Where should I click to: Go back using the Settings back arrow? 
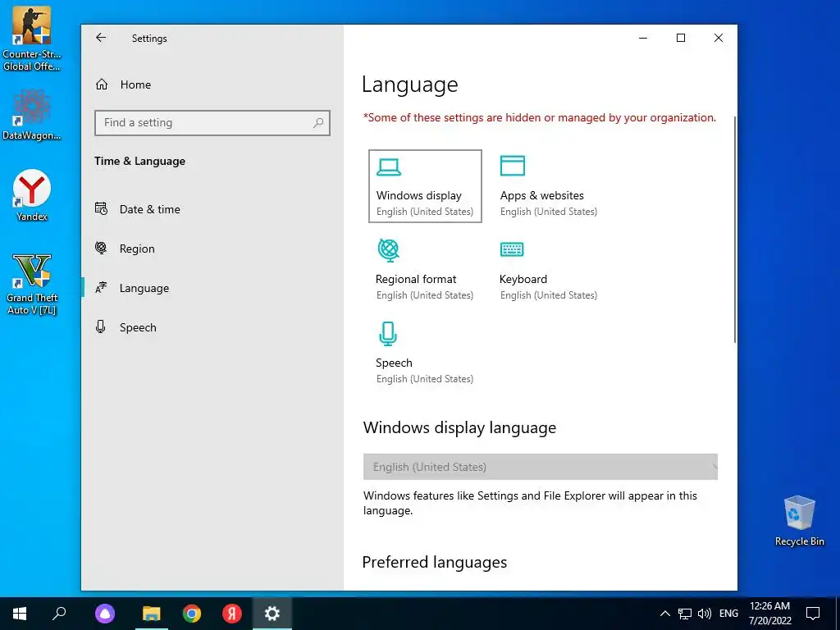pos(101,38)
